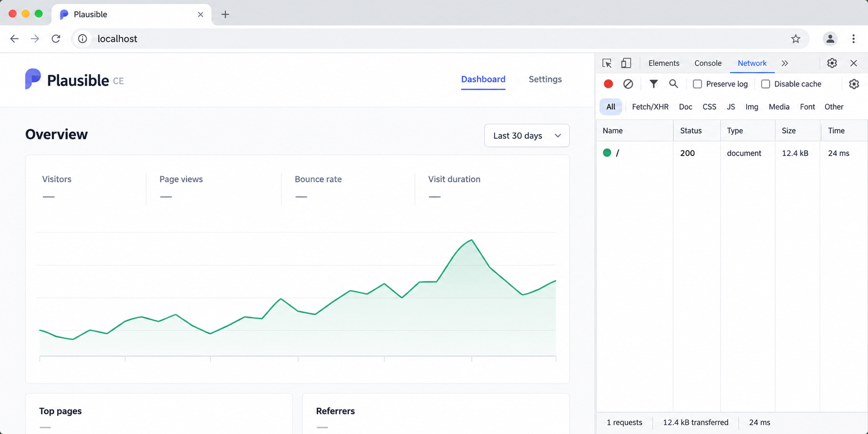Close the DevTools panel
868x434 pixels.
[x=853, y=63]
